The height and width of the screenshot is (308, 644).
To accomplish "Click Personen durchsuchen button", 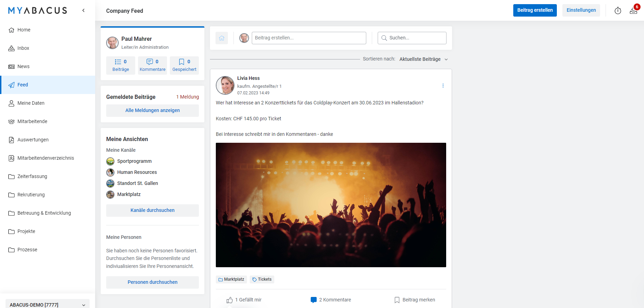I will point(153,282).
